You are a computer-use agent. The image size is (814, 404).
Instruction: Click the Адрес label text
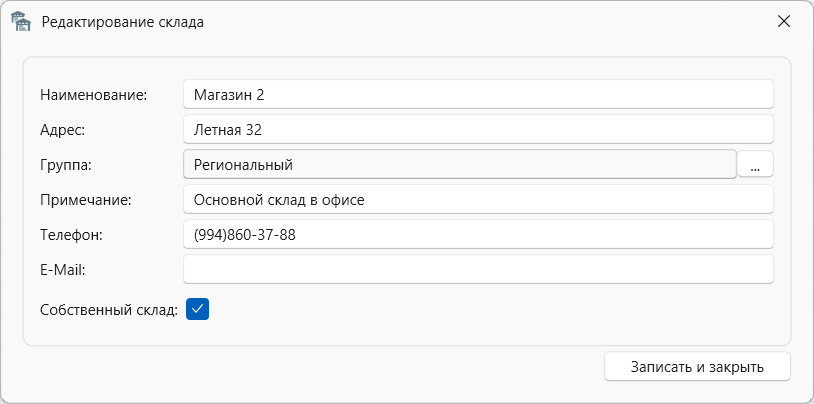pos(62,130)
